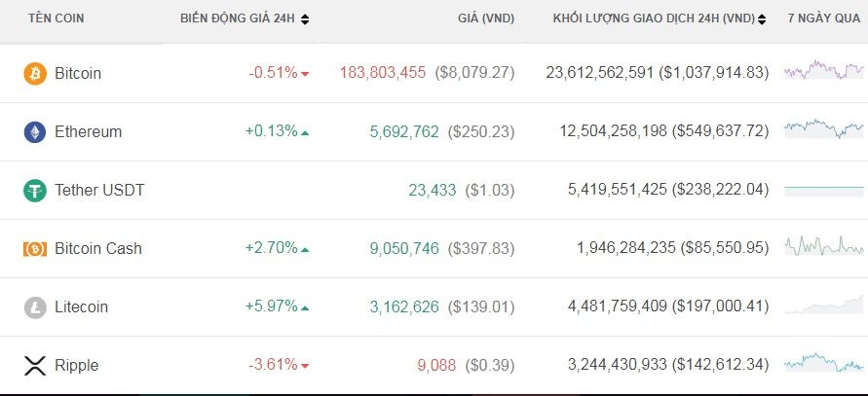This screenshot has height=396, width=868.
Task: Click the Giá (VND) column header
Action: click(x=486, y=18)
